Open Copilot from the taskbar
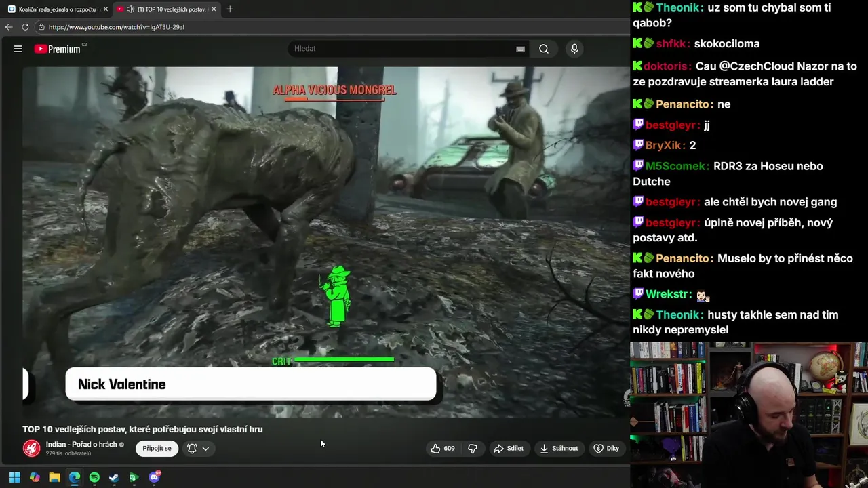Viewport: 868px width, 488px height. pos(35,477)
